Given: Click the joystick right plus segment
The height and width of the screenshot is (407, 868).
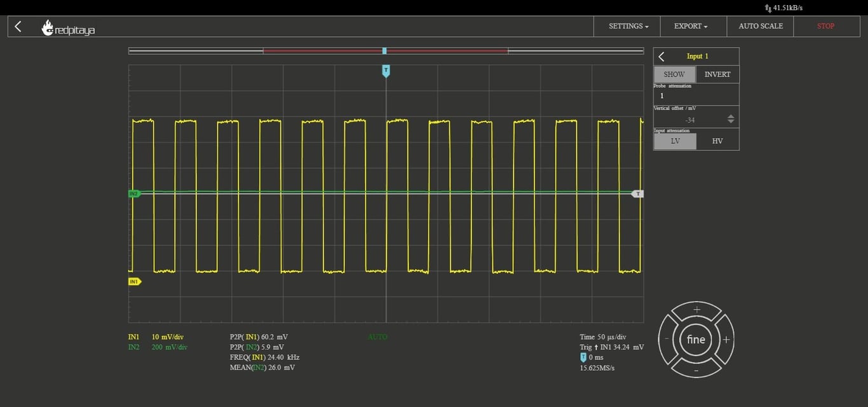Looking at the screenshot, I should (726, 340).
